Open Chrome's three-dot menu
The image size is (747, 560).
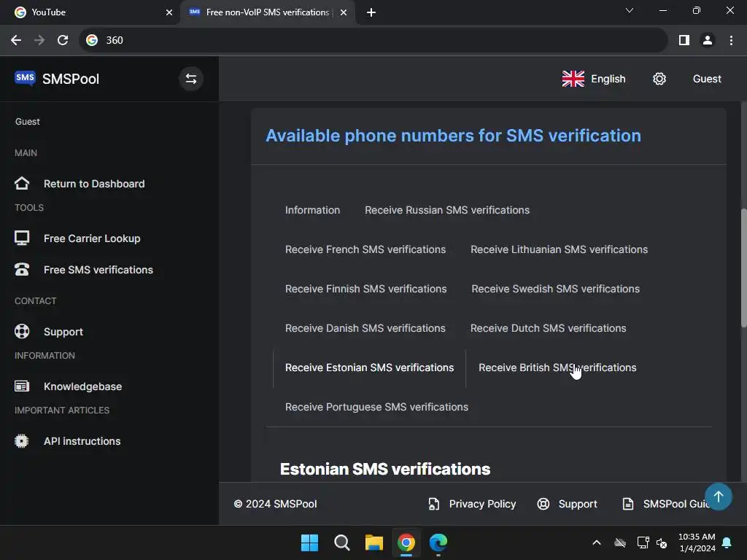(x=731, y=40)
